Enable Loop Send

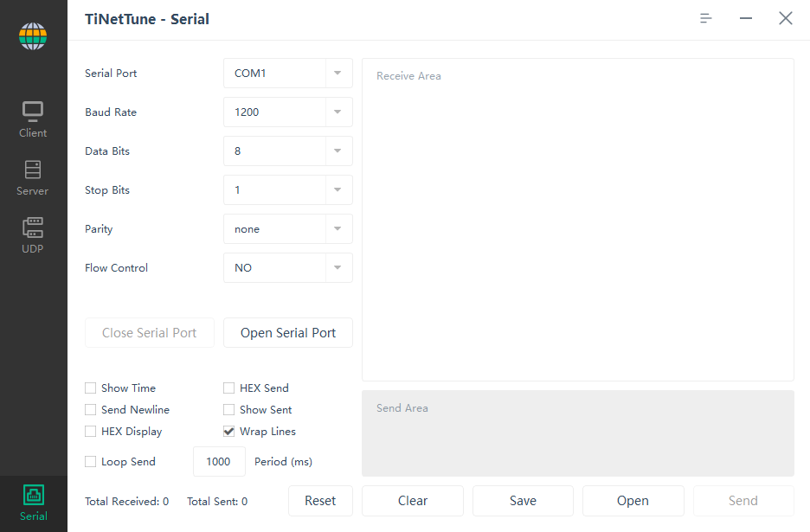[90, 461]
